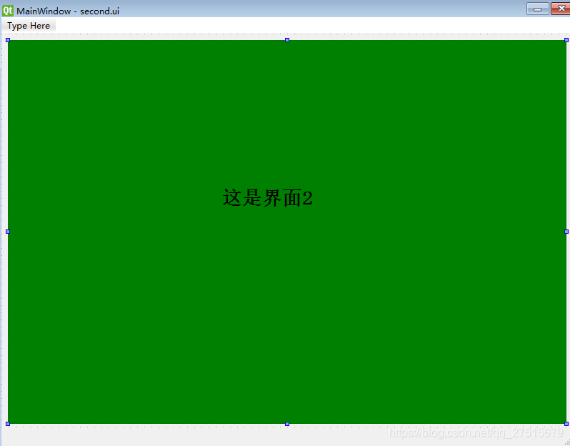Click the blog.csdn.net watermark link text
The height and width of the screenshot is (448, 578).
476,433
